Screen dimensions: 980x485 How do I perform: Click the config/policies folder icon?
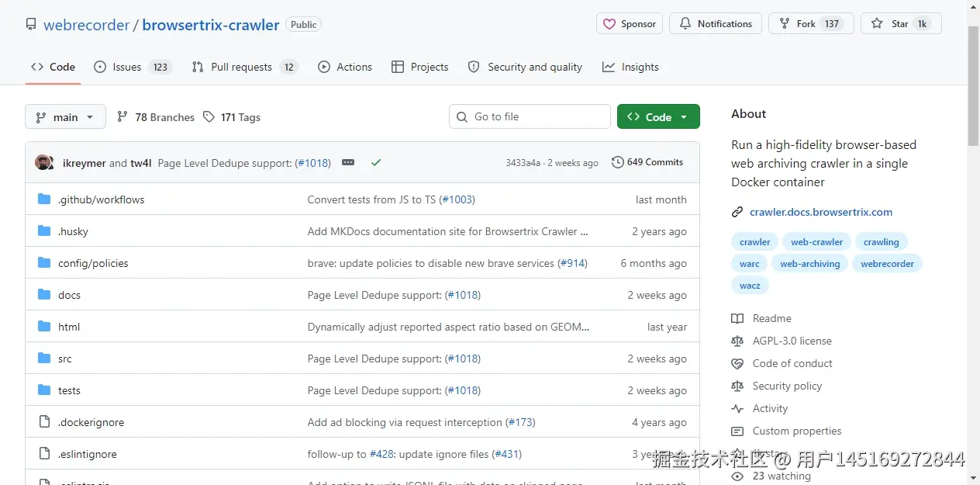click(44, 263)
